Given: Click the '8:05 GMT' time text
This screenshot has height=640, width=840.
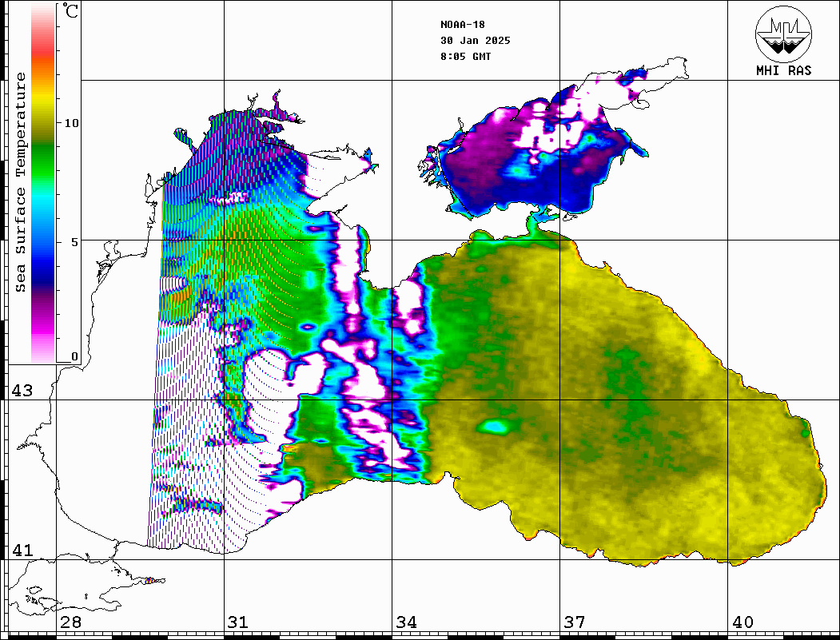Looking at the screenshot, I should pyautogui.click(x=465, y=57).
